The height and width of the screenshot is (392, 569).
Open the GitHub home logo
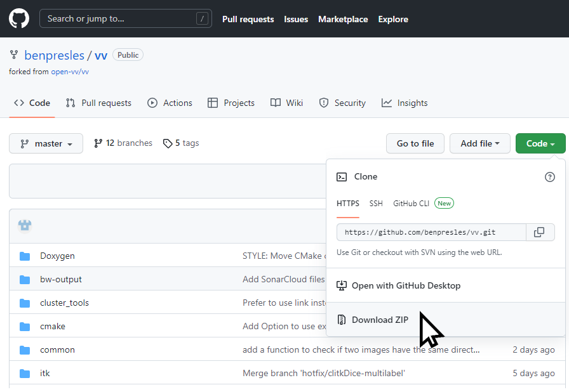point(19,18)
